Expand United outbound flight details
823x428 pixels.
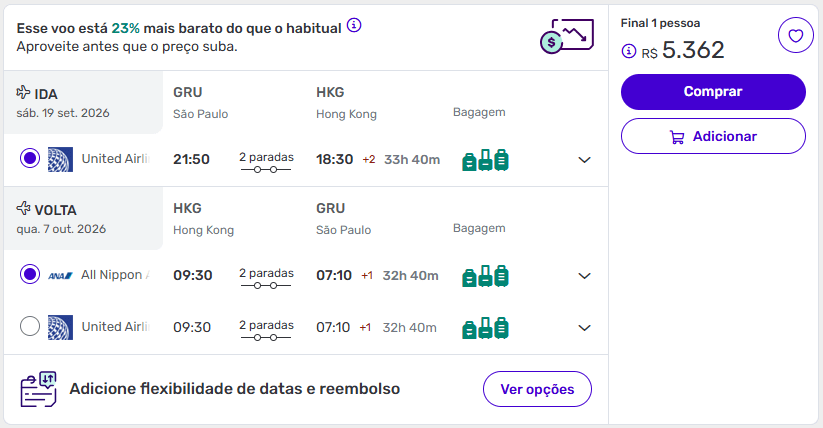(585, 160)
